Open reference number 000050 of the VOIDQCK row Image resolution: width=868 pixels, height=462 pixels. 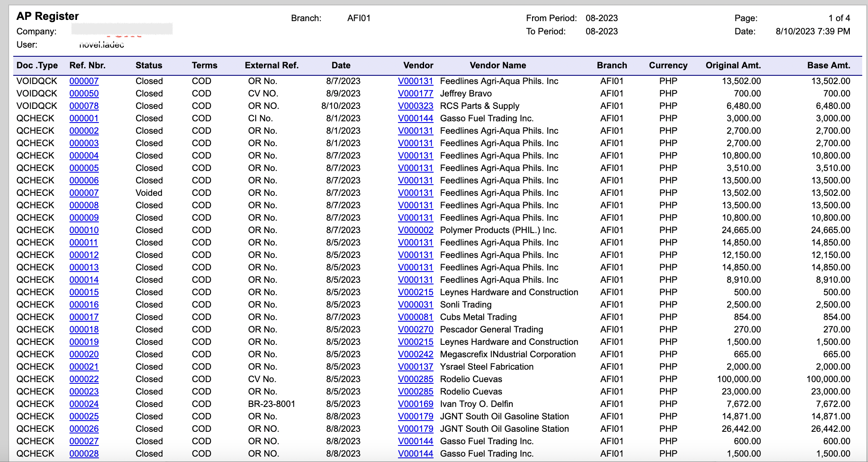[x=84, y=94]
